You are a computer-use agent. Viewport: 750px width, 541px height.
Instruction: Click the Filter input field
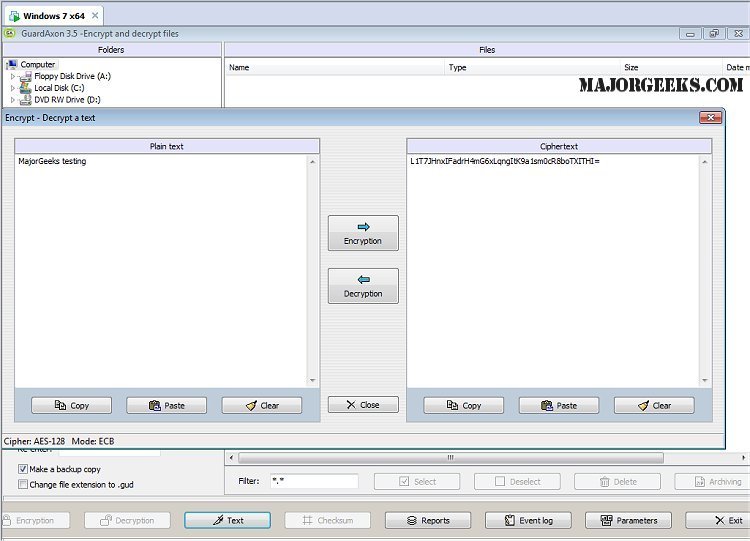(314, 481)
